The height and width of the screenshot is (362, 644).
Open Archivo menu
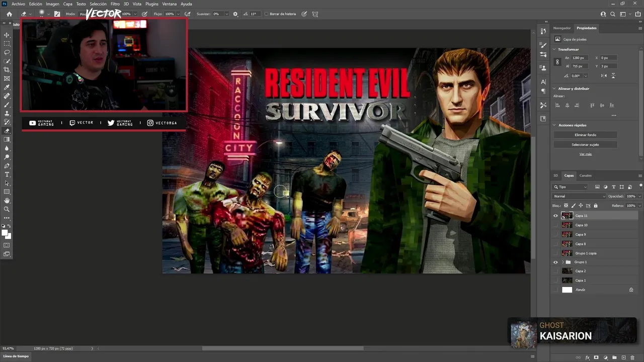click(18, 4)
